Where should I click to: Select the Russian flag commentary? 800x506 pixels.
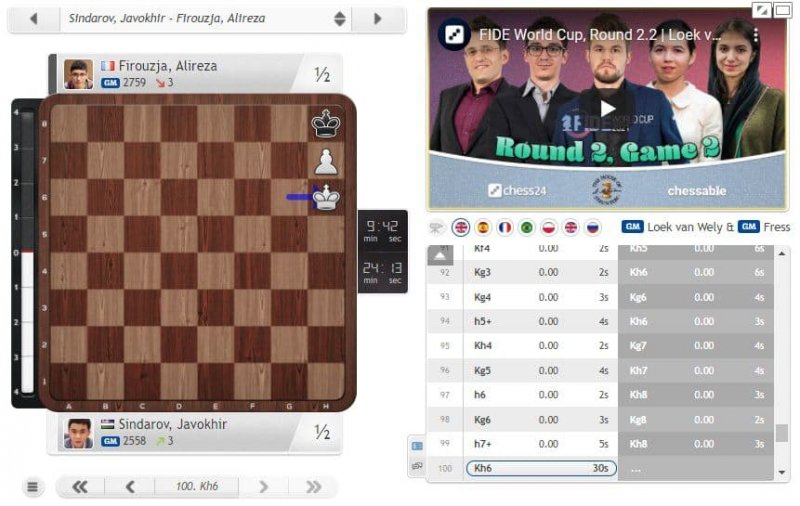coord(592,227)
